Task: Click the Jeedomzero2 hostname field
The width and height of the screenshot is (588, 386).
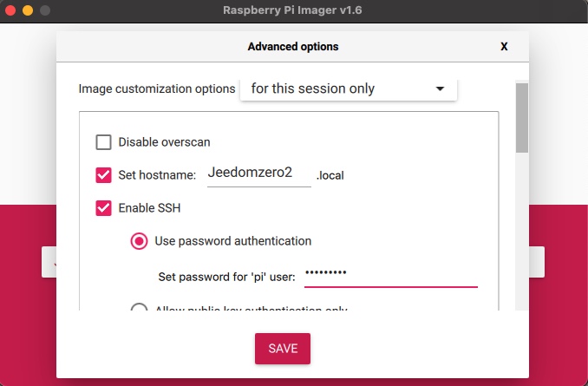Action: tap(259, 174)
